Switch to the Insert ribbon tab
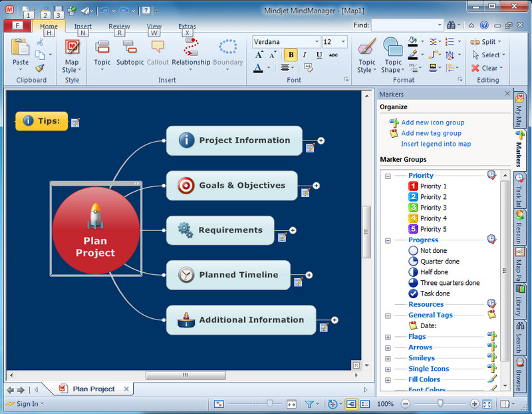The height and width of the screenshot is (414, 532). (x=83, y=27)
